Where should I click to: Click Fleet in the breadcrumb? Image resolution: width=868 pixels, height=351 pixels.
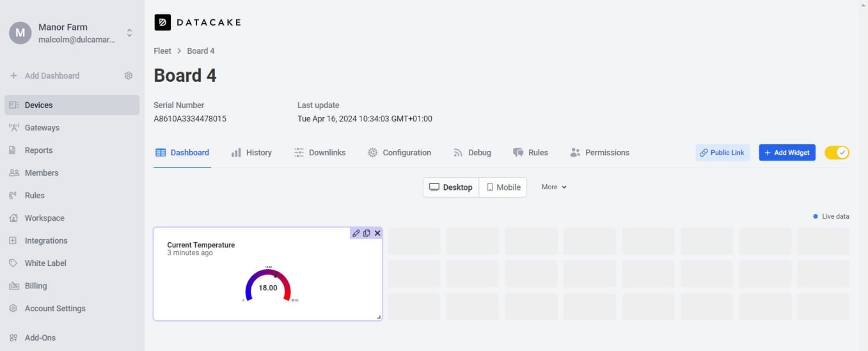pyautogui.click(x=162, y=51)
